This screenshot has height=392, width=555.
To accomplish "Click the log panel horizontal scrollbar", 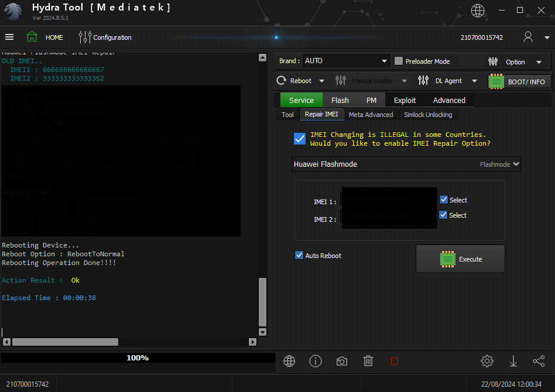I will 65,342.
